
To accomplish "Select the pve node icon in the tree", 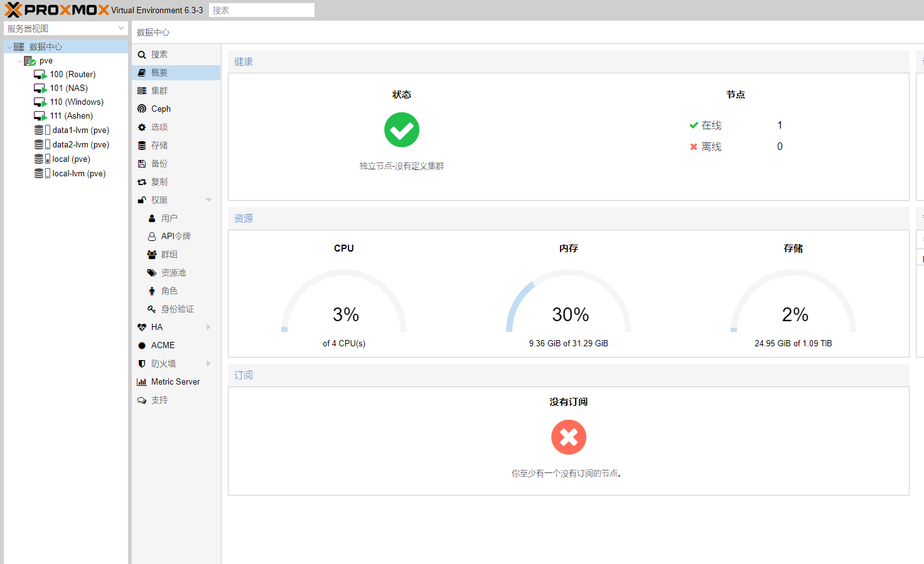I will tap(30, 61).
